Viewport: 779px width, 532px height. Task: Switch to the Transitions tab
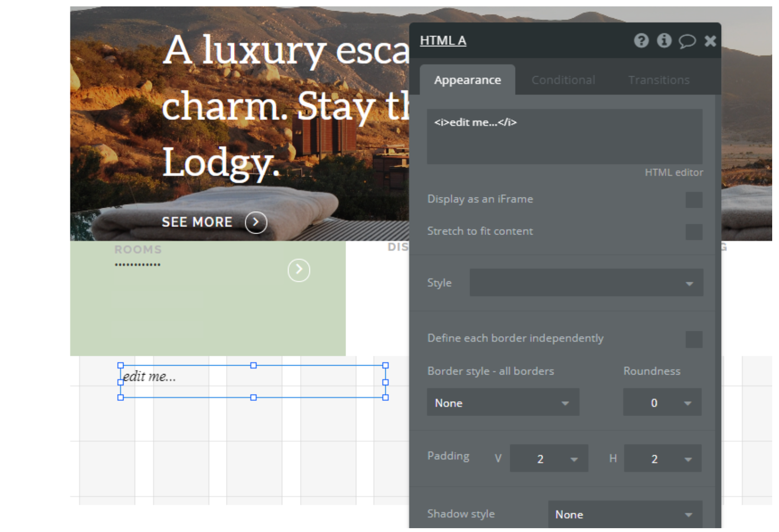659,80
